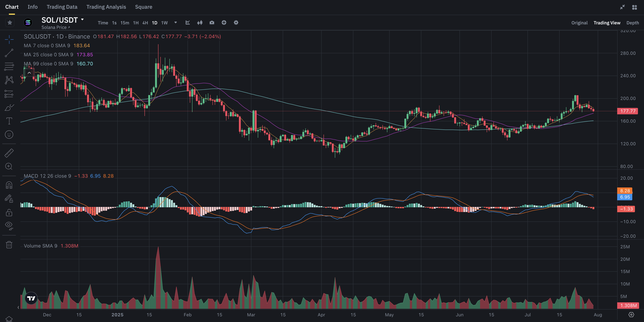
Task: Open chart settings gear icon
Action: 236,23
